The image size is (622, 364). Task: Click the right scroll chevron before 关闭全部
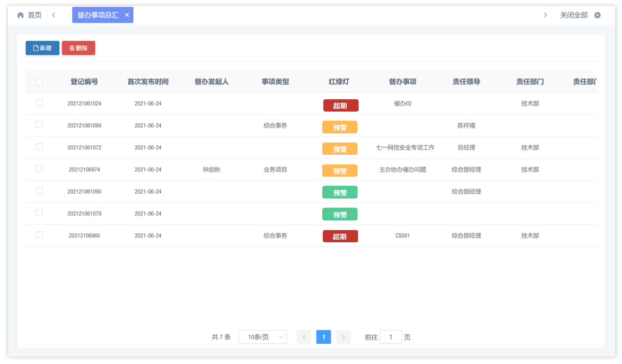pyautogui.click(x=546, y=15)
